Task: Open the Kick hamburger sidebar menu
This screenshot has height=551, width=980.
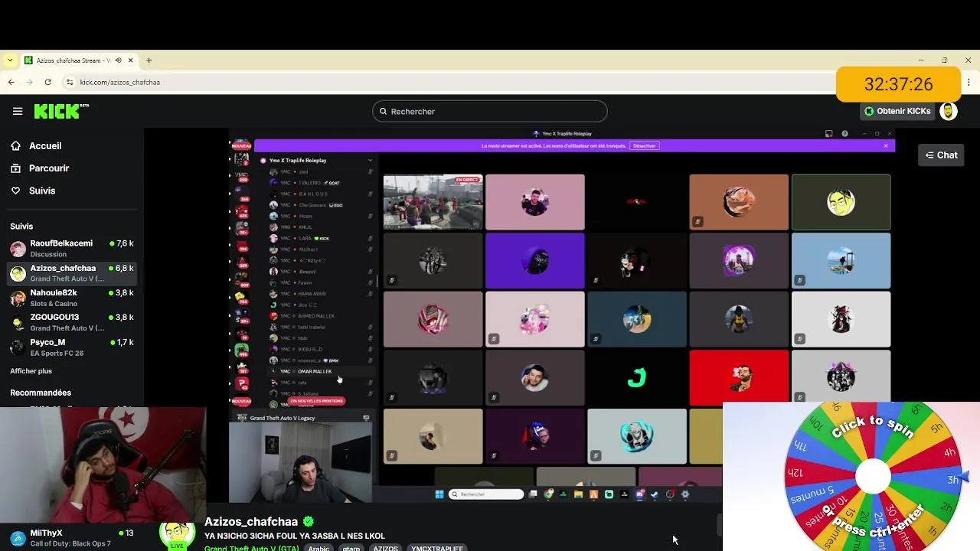Action: pos(18,111)
